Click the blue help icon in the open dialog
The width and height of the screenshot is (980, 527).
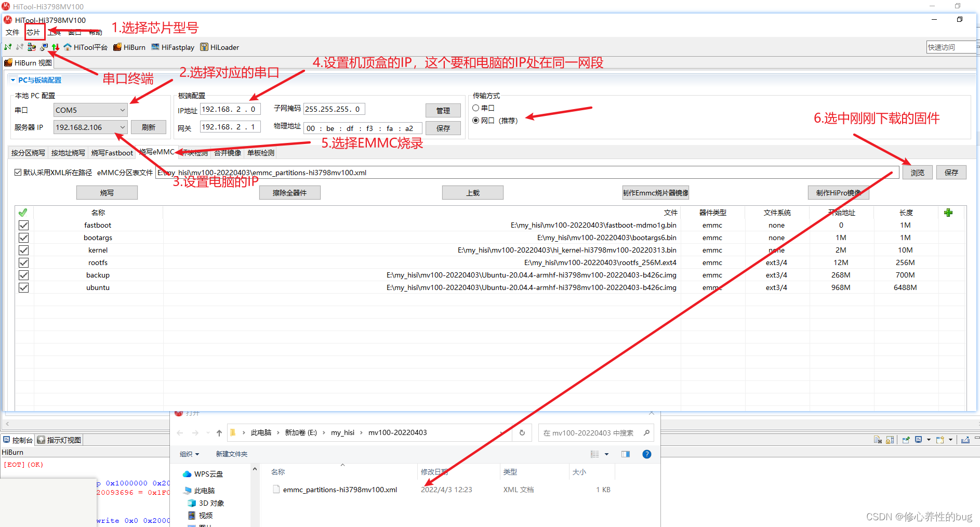tap(647, 454)
